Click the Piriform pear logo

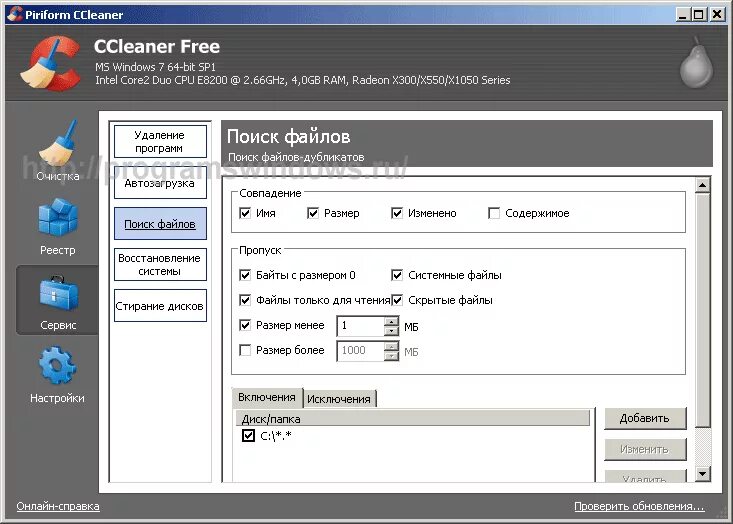697,63
